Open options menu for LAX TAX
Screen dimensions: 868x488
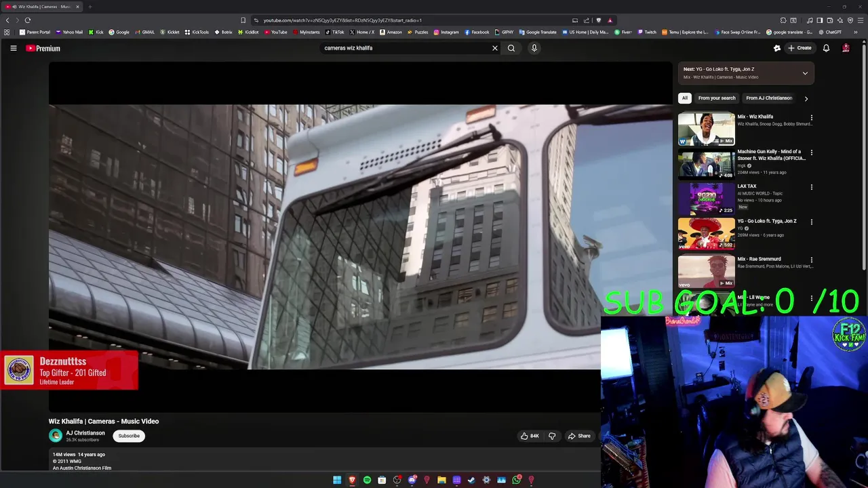click(x=811, y=187)
